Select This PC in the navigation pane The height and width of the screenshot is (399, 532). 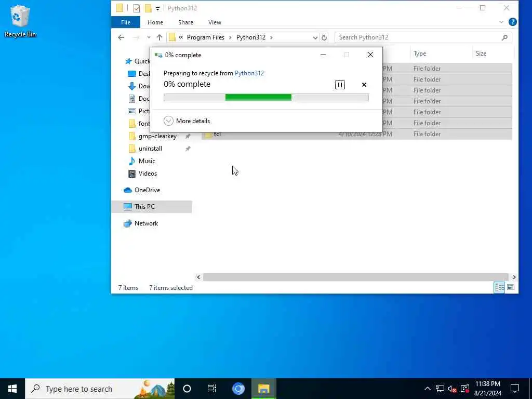click(152, 207)
